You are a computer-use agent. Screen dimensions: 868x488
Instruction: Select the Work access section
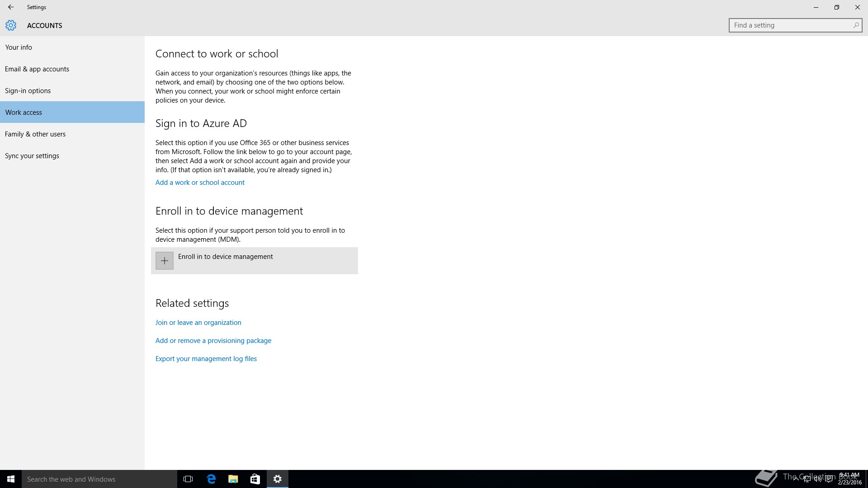click(x=72, y=112)
